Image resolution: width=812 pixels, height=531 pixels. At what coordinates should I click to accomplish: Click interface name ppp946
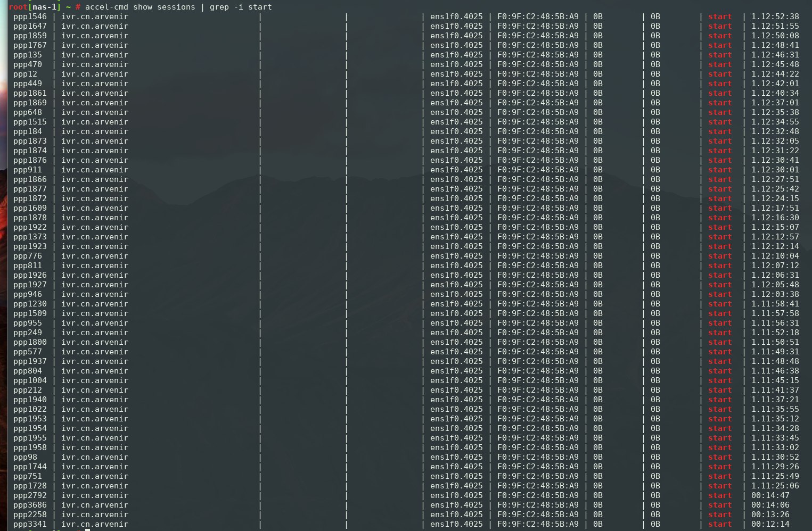[28, 294]
